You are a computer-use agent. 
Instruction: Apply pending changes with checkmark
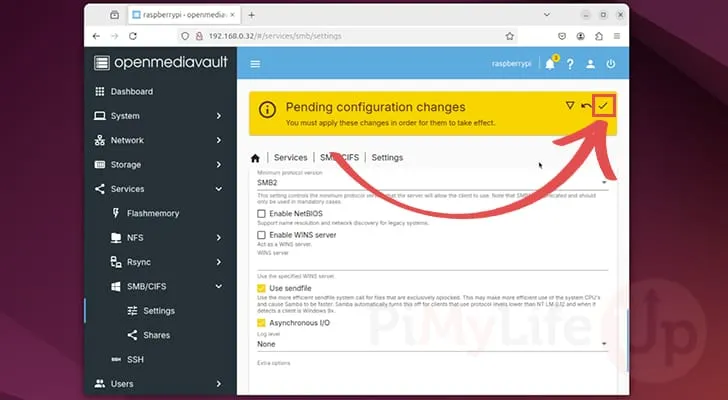click(x=603, y=106)
